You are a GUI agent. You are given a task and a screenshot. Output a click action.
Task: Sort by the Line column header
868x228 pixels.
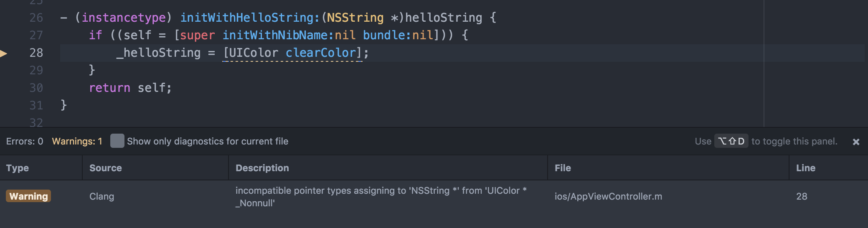[806, 168]
